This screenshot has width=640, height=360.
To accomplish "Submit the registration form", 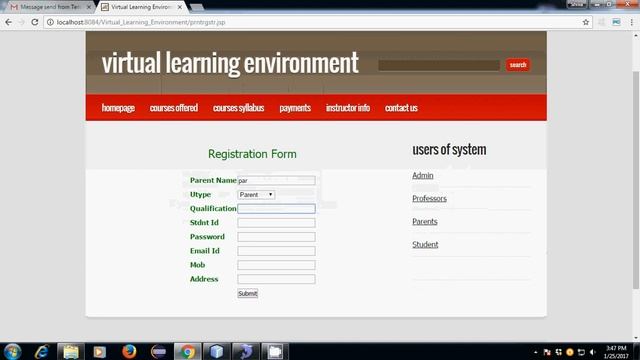I will (x=247, y=293).
